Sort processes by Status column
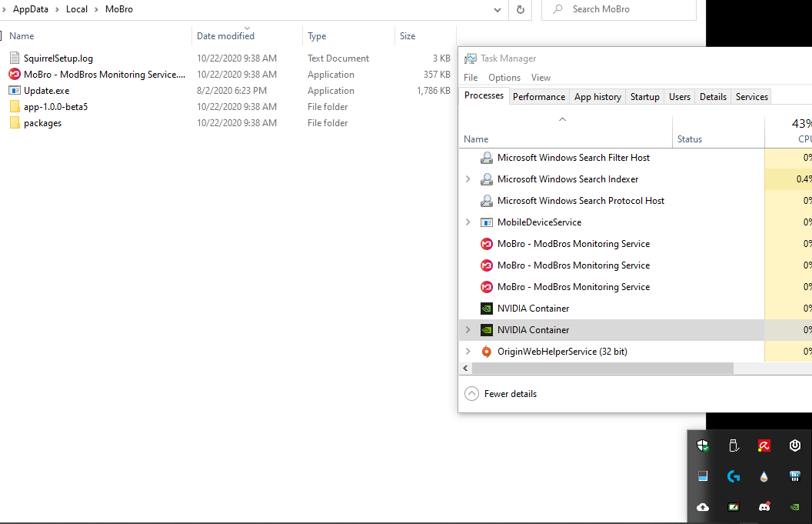 pyautogui.click(x=719, y=132)
